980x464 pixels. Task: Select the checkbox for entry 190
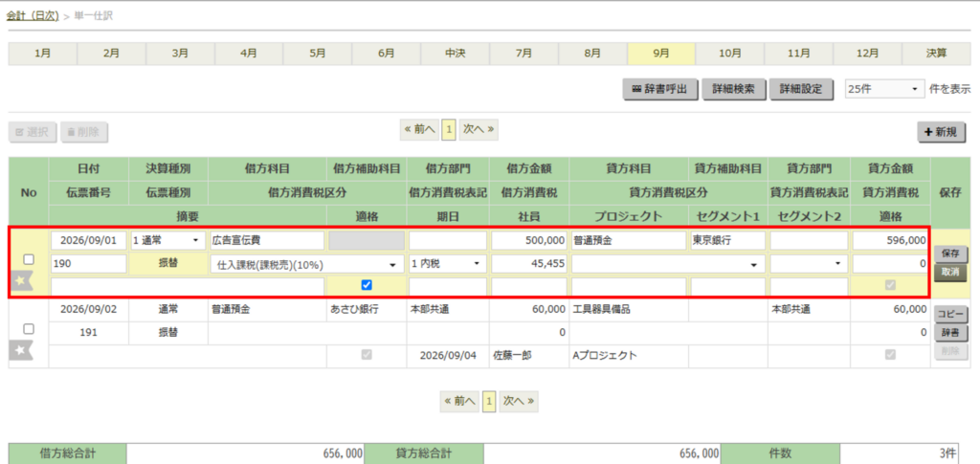click(28, 259)
